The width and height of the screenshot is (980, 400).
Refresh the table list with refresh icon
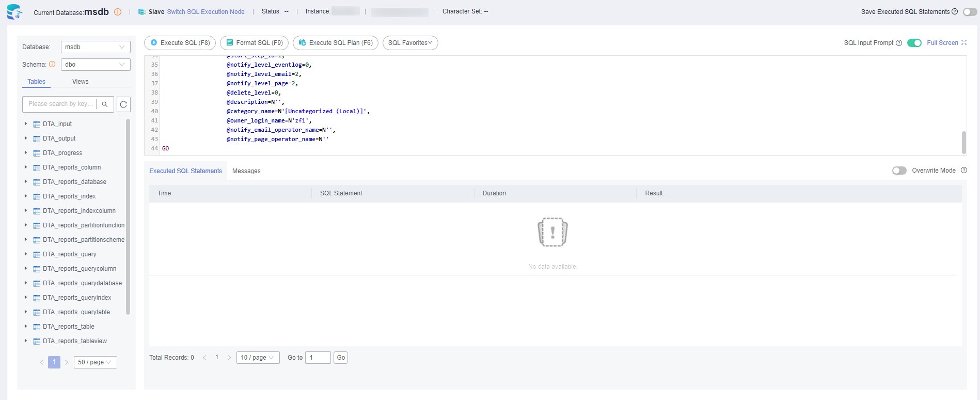tap(123, 104)
